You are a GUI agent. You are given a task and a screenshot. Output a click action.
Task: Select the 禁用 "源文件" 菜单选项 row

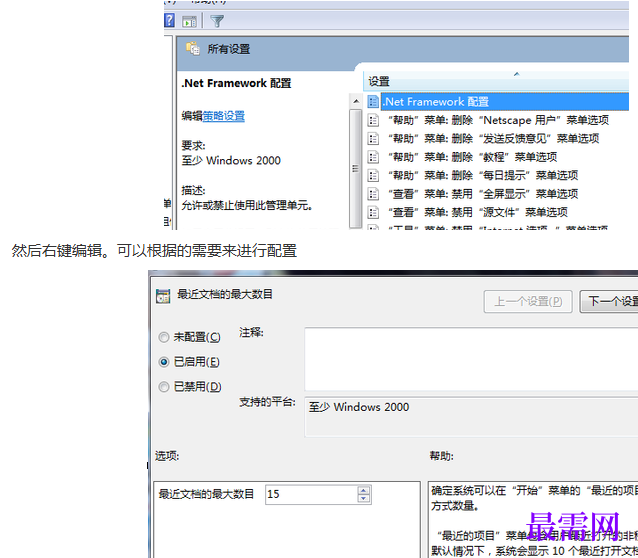point(478,212)
